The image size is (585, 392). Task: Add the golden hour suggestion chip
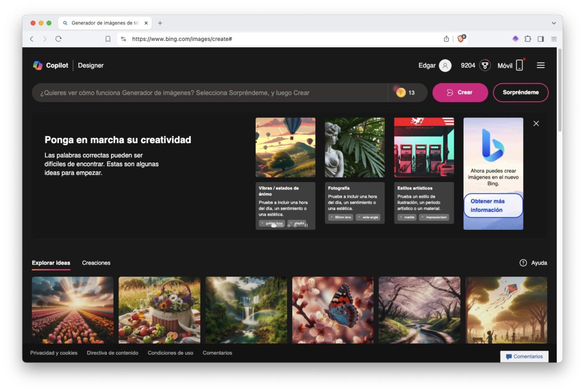point(272,224)
